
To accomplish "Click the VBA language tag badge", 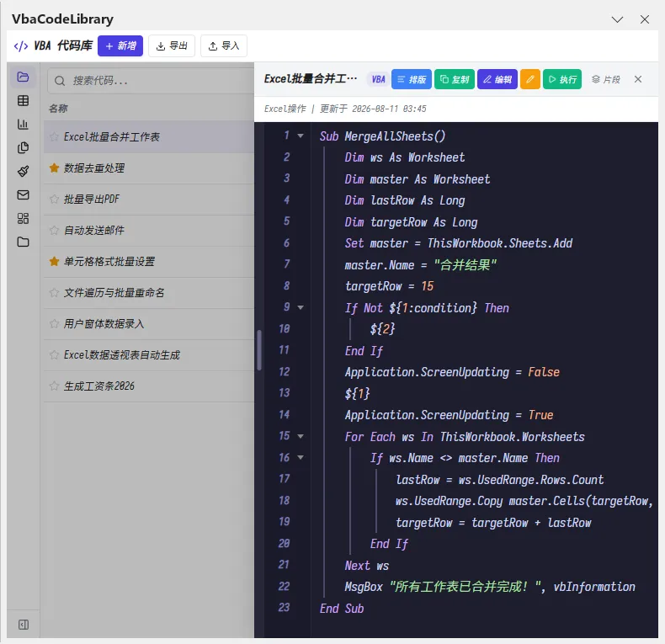I will [x=378, y=79].
